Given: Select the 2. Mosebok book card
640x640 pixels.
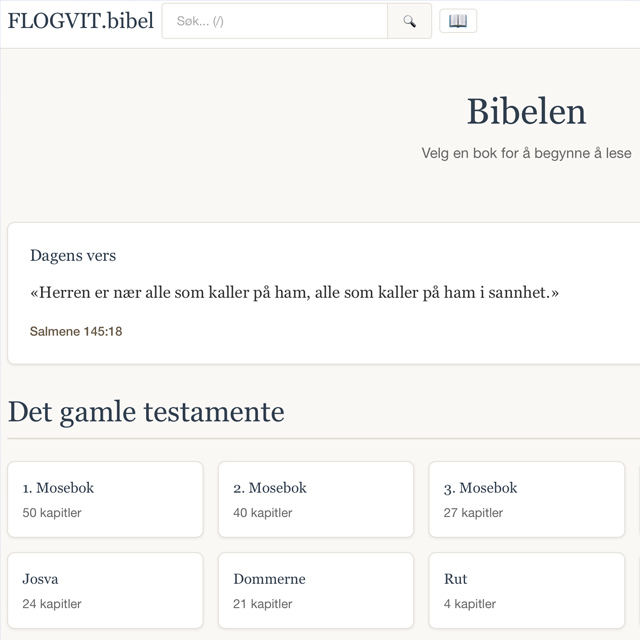Looking at the screenshot, I should pyautogui.click(x=316, y=499).
